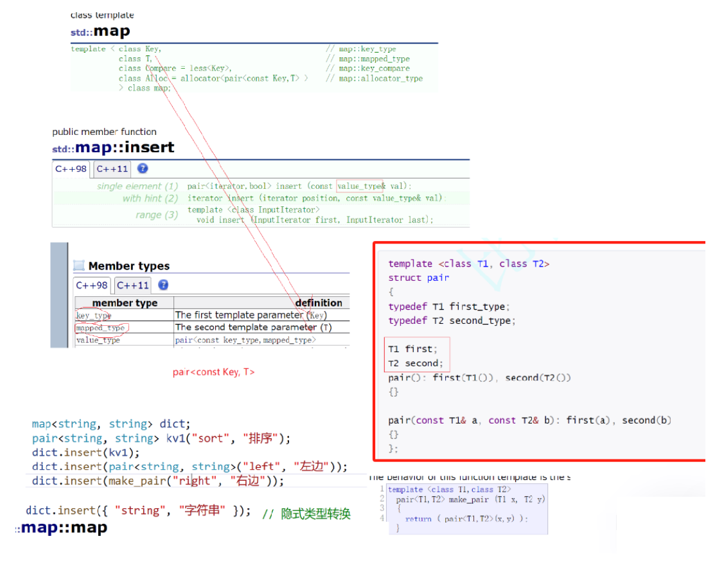Open the key_type member type link
The height and width of the screenshot is (588, 724).
coord(93,316)
